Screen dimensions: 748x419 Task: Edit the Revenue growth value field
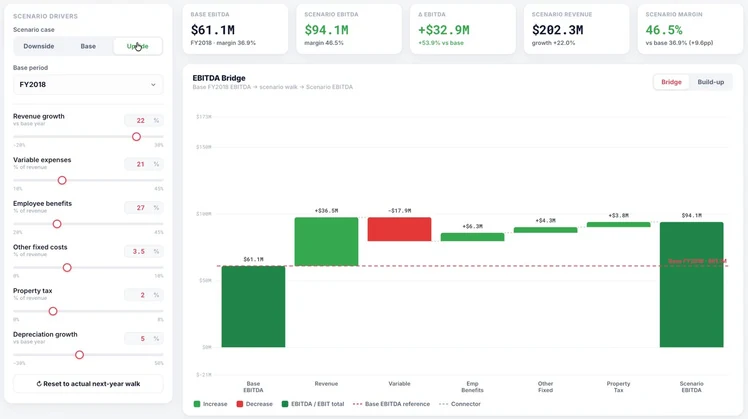pos(143,121)
